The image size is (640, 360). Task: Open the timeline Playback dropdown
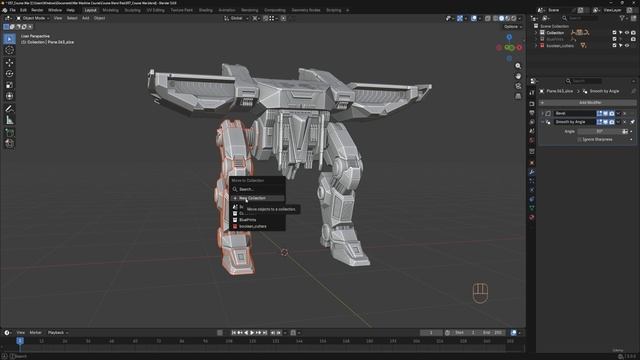point(58,333)
